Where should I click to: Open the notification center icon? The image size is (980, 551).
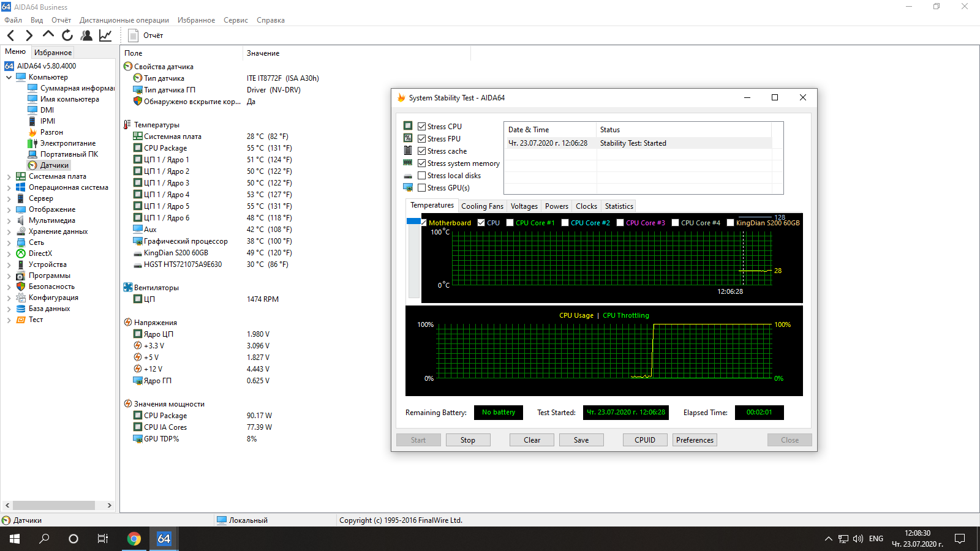tap(960, 539)
